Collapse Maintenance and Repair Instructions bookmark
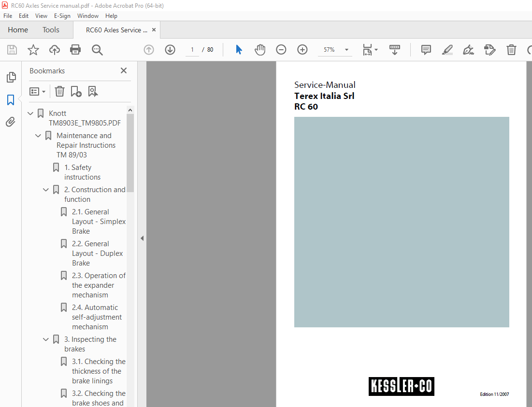Viewport: 532px width, 407px height. [x=38, y=136]
